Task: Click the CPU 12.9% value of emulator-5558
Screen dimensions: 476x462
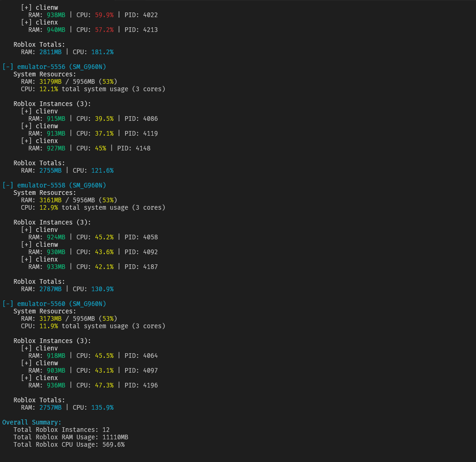Action: (49, 207)
